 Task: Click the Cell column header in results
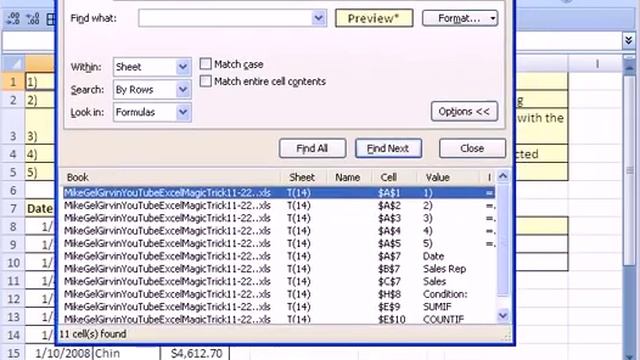pyautogui.click(x=394, y=177)
